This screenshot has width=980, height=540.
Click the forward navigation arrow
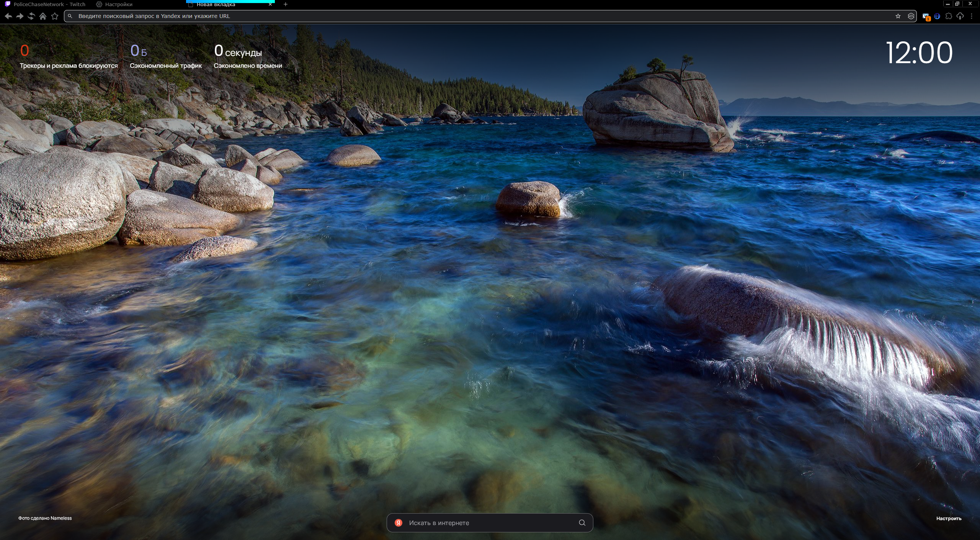coord(20,16)
